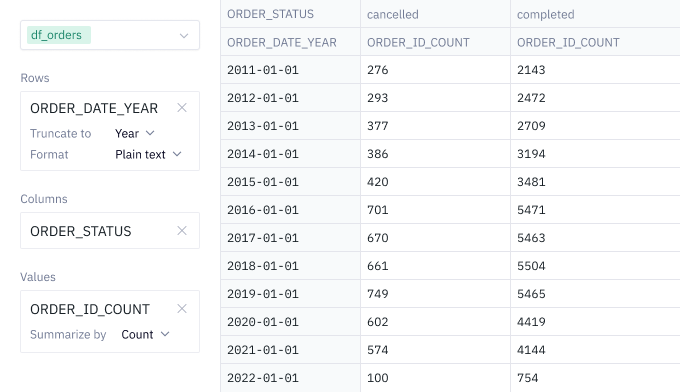The image size is (680, 392).
Task: Select the cancelled count 701 cell
Action: point(435,210)
